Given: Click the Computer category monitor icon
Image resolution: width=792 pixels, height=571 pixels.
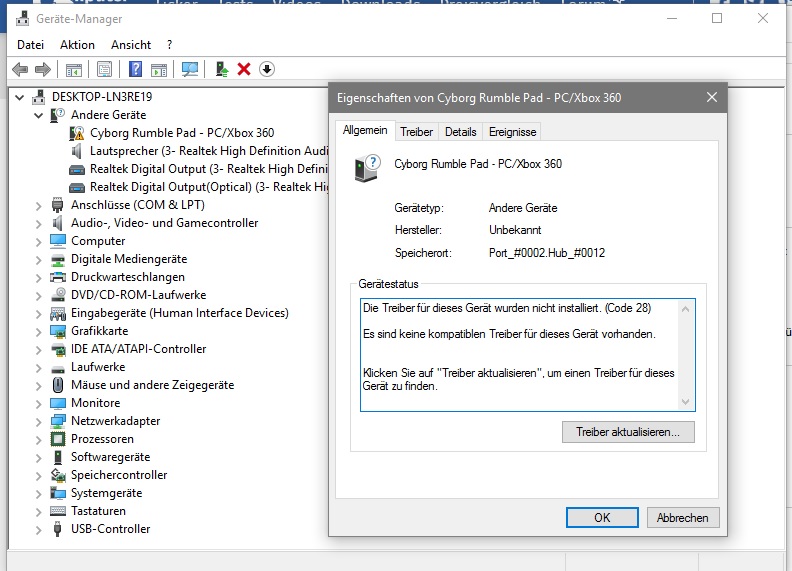Looking at the screenshot, I should pos(58,241).
